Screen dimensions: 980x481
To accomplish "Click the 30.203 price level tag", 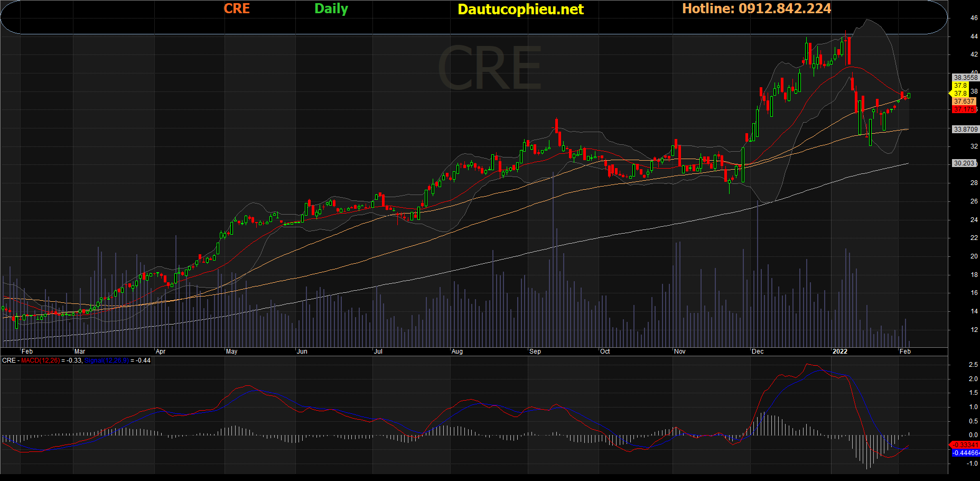I will [964, 163].
